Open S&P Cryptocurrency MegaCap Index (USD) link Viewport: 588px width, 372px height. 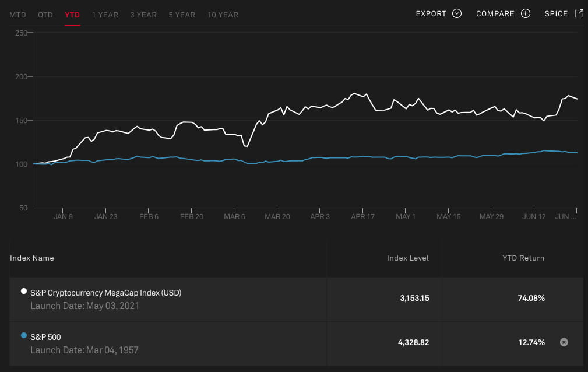[x=105, y=293]
